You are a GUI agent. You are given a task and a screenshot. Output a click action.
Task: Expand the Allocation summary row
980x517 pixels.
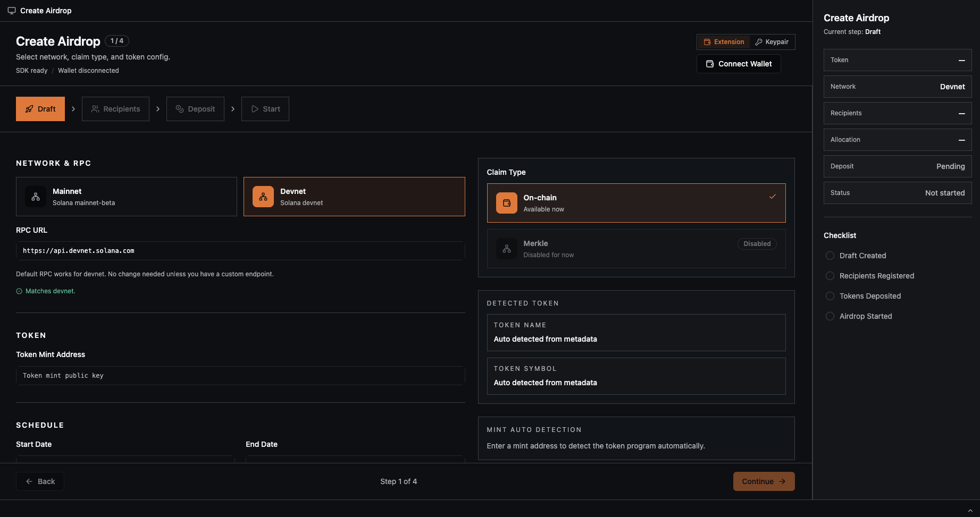(961, 140)
